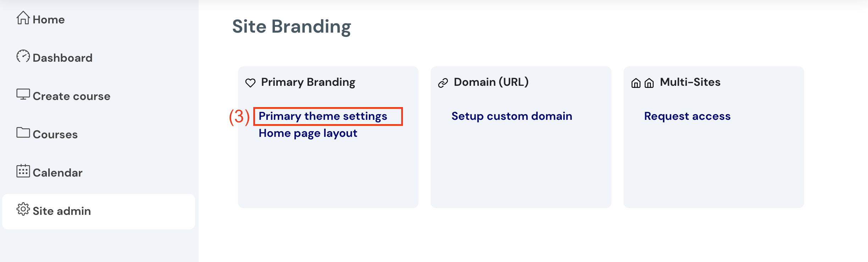This screenshot has height=262, width=868.
Task: Click Setup custom domain link
Action: click(512, 116)
